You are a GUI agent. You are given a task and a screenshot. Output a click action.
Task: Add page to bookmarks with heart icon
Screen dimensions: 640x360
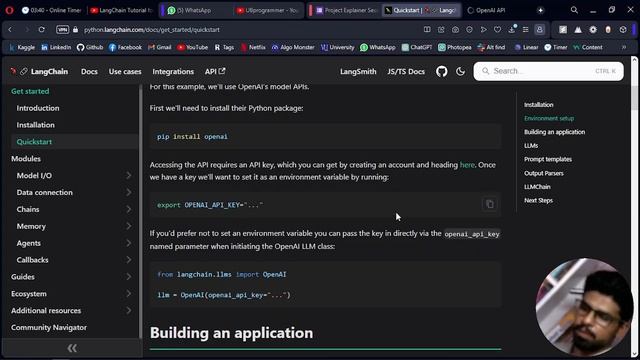497,29
